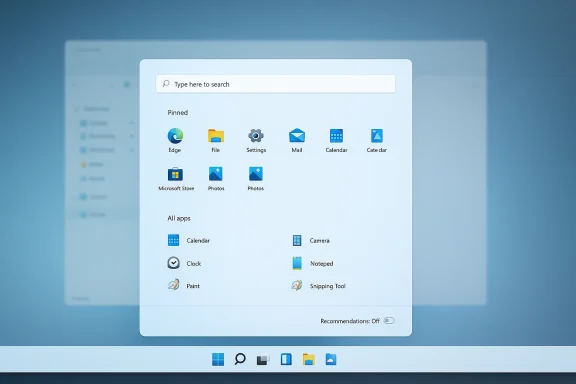Open the Calendar tile in Pinned section

(x=336, y=140)
